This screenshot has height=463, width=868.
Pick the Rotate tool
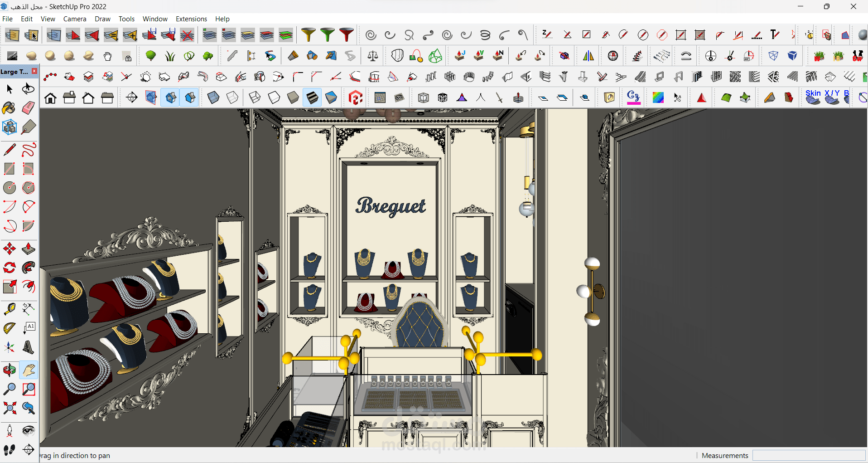coord(9,268)
